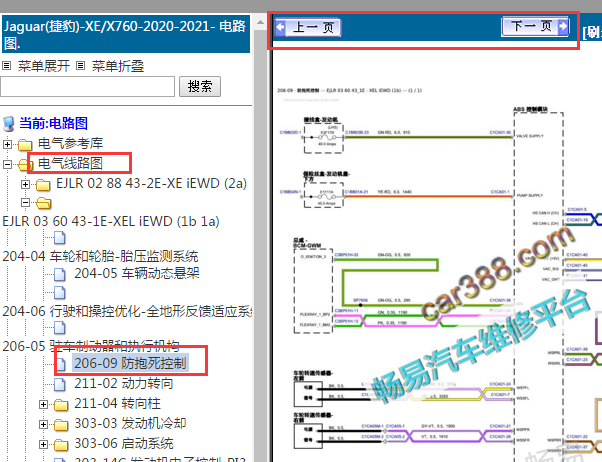Collapse all menus via 菜单折叠
Screen dimensions: 602x462
[x=118, y=66]
